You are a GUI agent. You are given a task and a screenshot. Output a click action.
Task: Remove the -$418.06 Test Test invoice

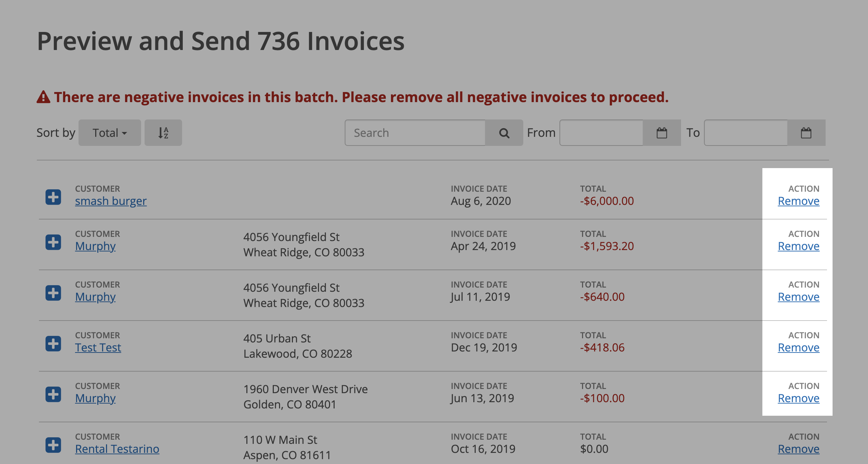[x=799, y=348]
